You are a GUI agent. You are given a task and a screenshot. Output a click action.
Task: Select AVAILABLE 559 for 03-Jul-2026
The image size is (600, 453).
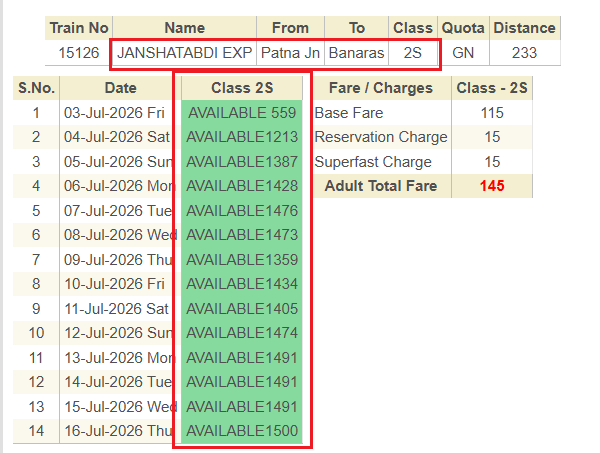pos(242,113)
